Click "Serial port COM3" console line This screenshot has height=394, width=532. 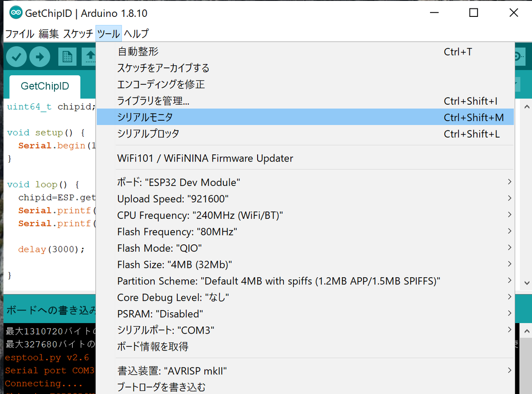(50, 370)
